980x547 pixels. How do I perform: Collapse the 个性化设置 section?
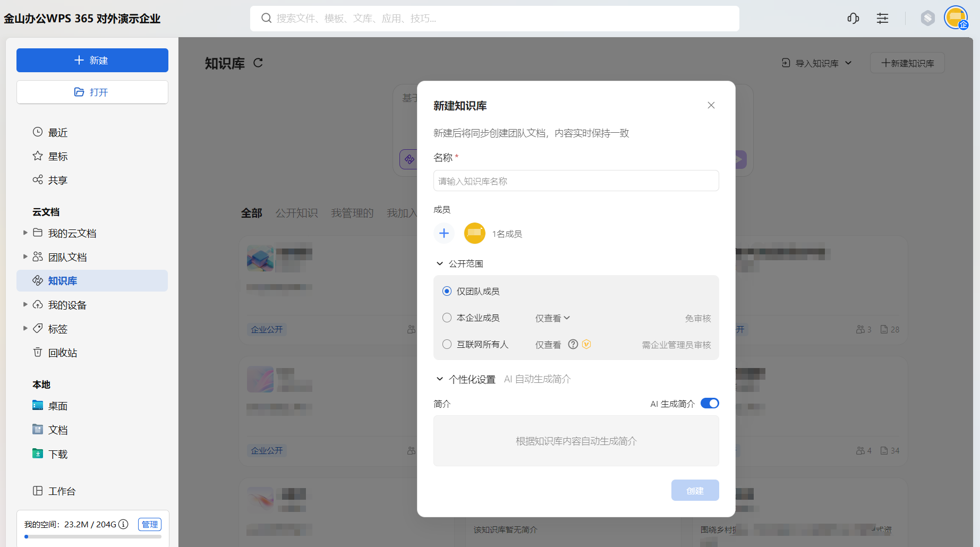[440, 379]
